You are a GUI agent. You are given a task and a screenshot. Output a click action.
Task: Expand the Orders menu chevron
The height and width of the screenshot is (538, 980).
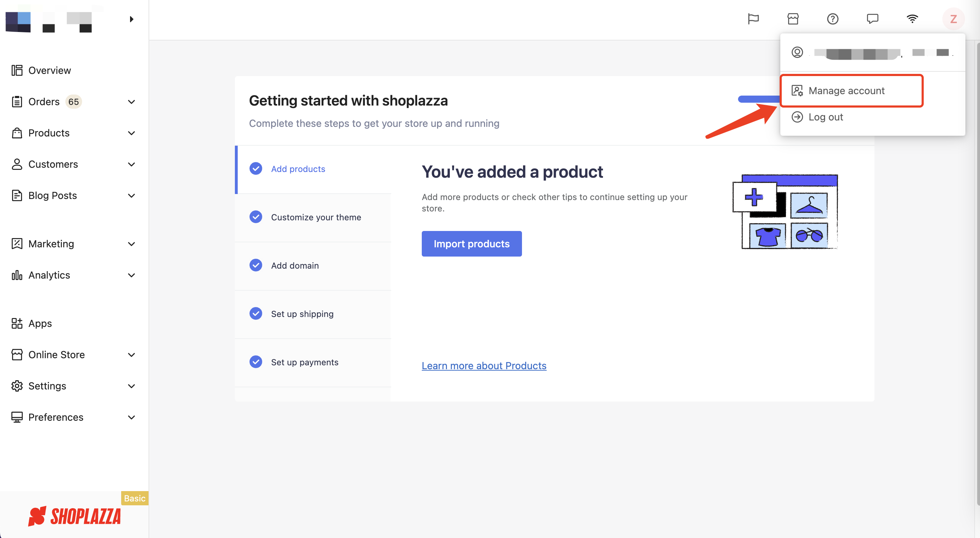(x=131, y=102)
